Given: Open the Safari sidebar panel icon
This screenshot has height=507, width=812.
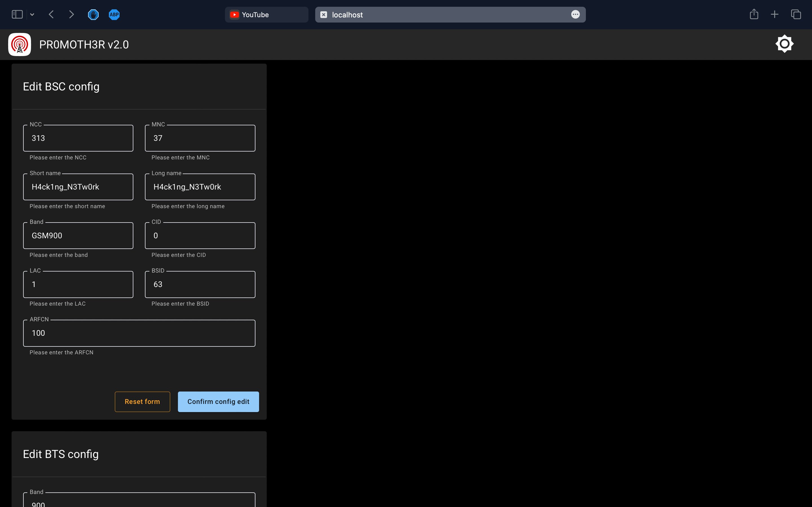Looking at the screenshot, I should point(17,14).
